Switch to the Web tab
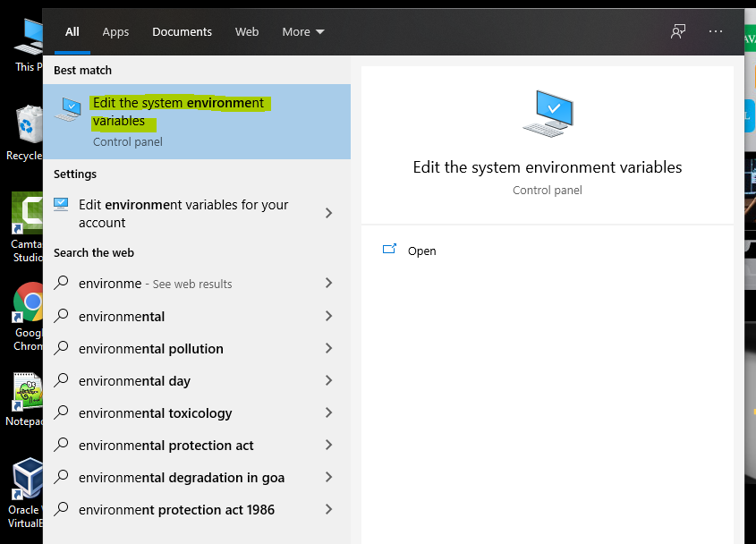This screenshot has width=756, height=544. [x=247, y=31]
